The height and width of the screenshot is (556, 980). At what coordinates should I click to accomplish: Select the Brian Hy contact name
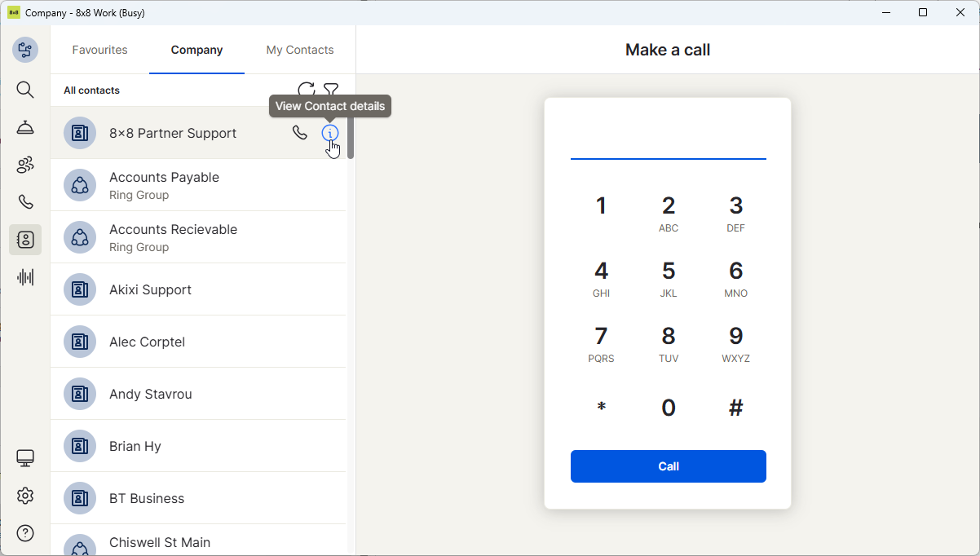(135, 446)
